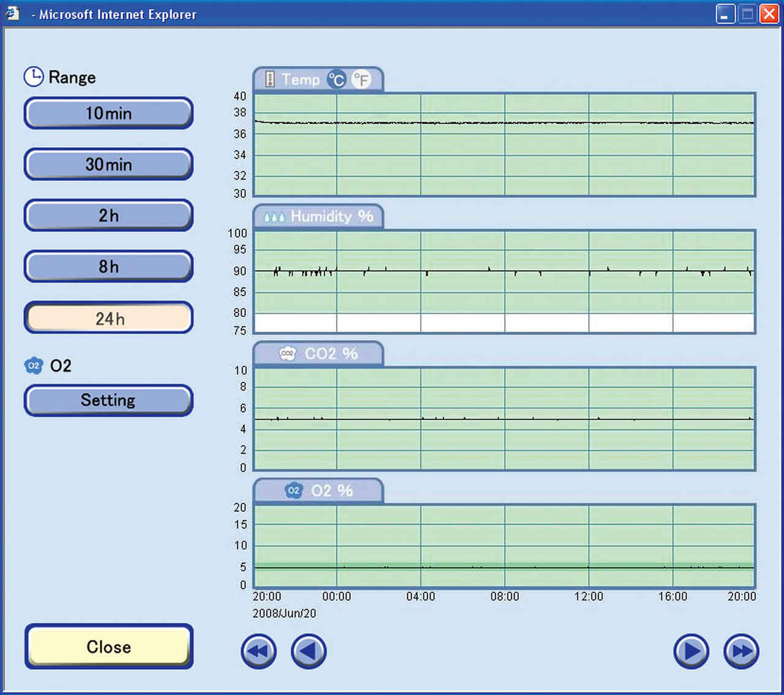
Task: Click the 00:00 time axis label
Action: point(336,596)
